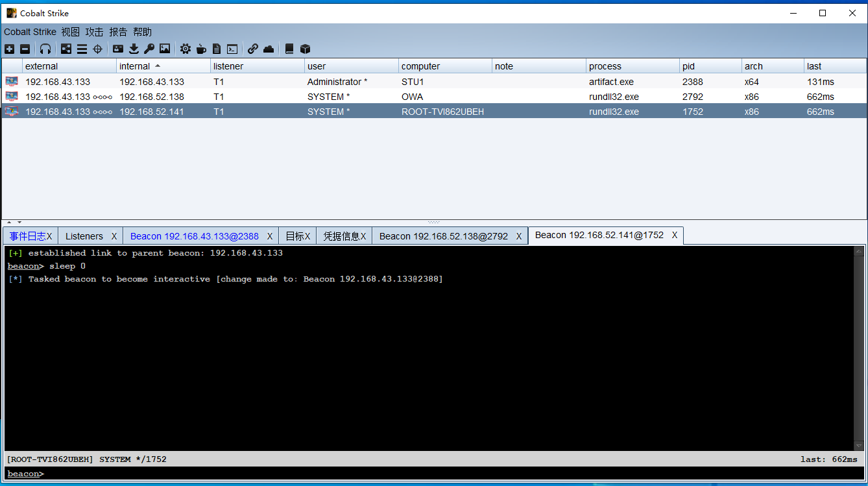The height and width of the screenshot is (486, 868).
Task: Collapse the split pane using up arrow
Action: point(9,222)
